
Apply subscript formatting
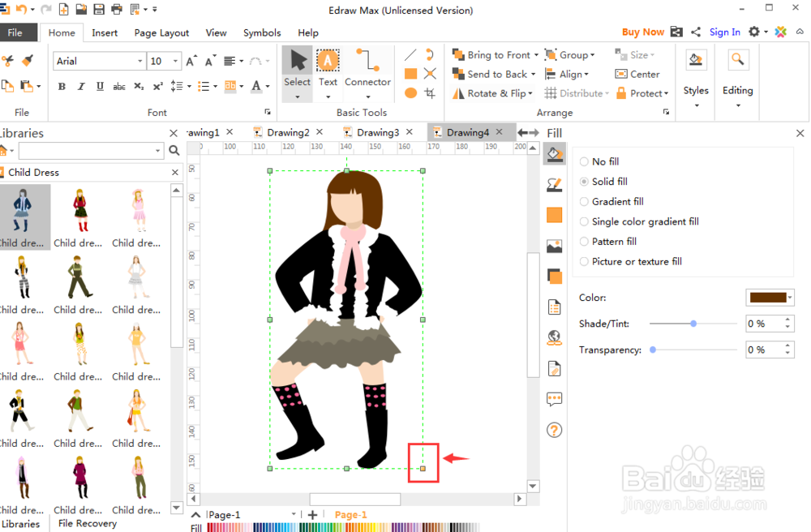pos(139,86)
